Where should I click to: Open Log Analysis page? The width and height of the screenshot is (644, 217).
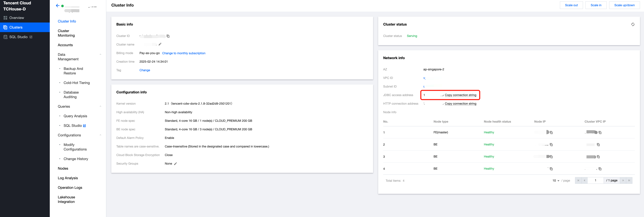[68, 178]
